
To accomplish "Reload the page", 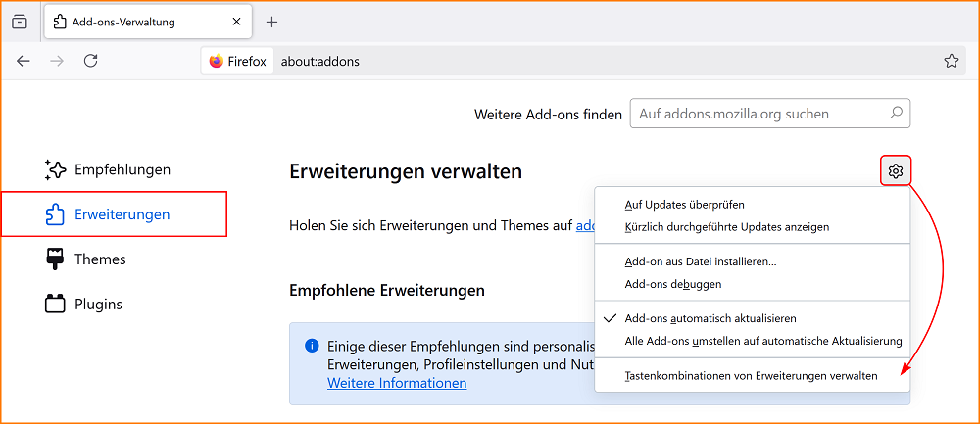I will pos(90,61).
